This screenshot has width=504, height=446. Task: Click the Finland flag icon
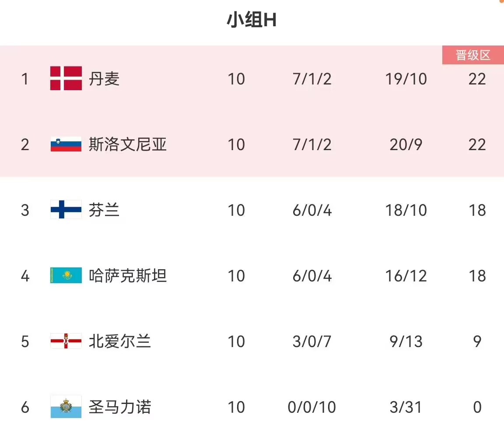(66, 210)
